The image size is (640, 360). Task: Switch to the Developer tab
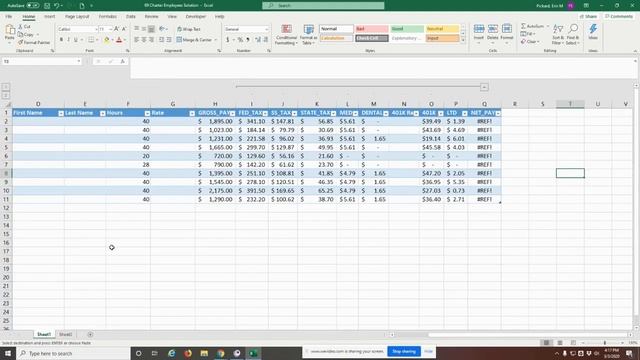196,16
